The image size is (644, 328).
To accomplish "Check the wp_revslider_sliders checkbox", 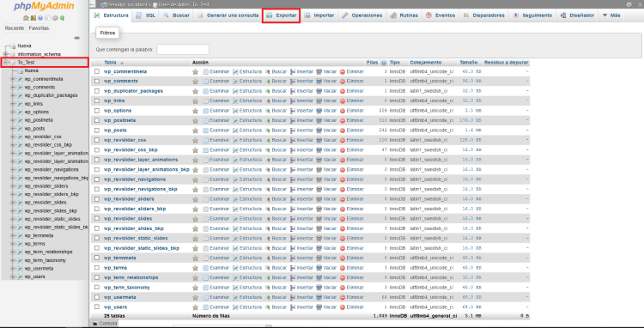I will (97, 199).
